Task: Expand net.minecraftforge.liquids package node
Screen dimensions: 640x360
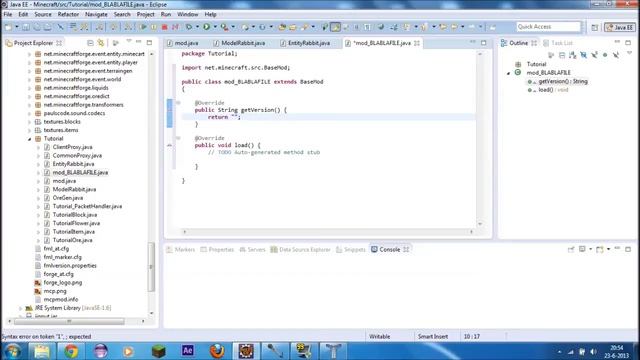Action: 29,88
